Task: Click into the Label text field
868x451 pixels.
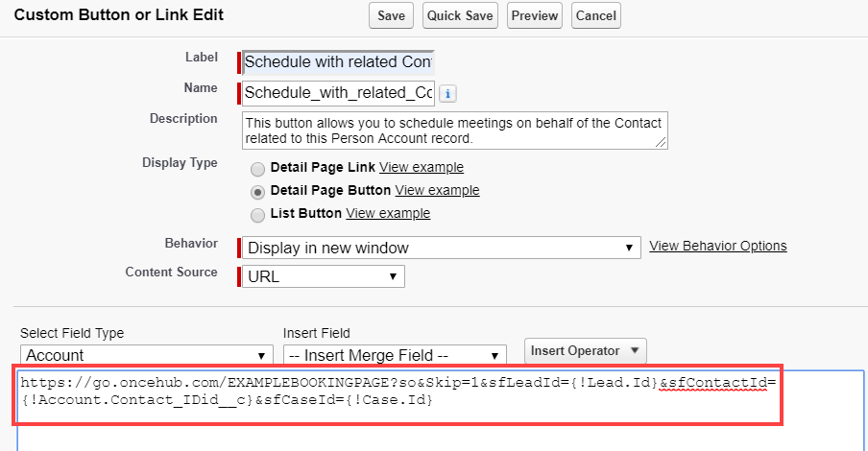Action: pyautogui.click(x=338, y=62)
